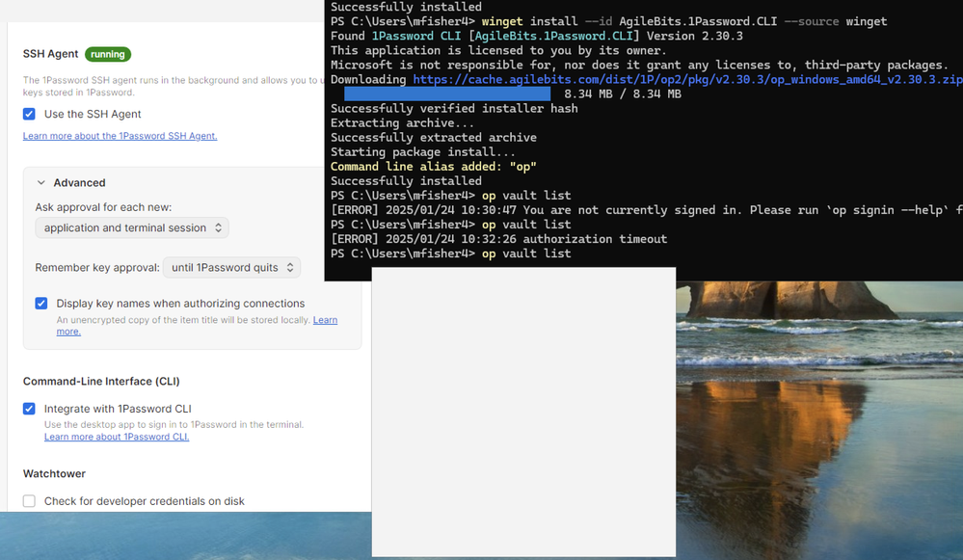Image resolution: width=963 pixels, height=560 pixels.
Task: Click the authorization timeout error line
Action: click(498, 239)
